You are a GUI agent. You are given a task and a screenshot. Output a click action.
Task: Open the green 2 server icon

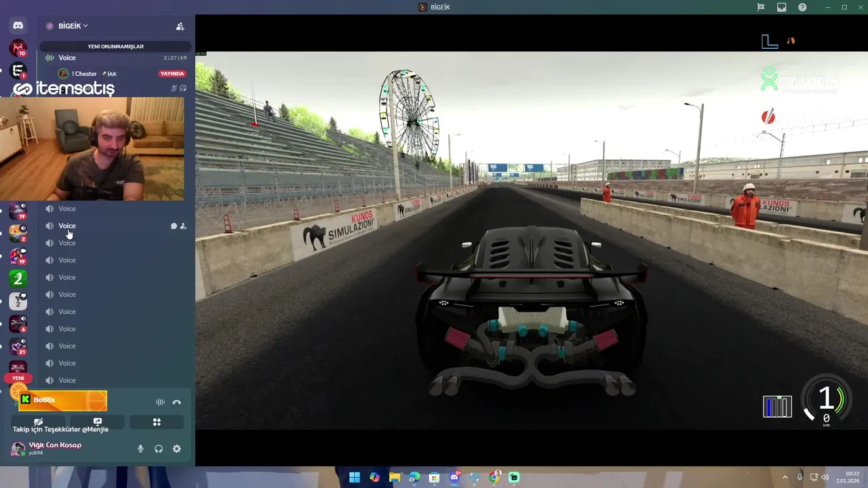(x=18, y=278)
